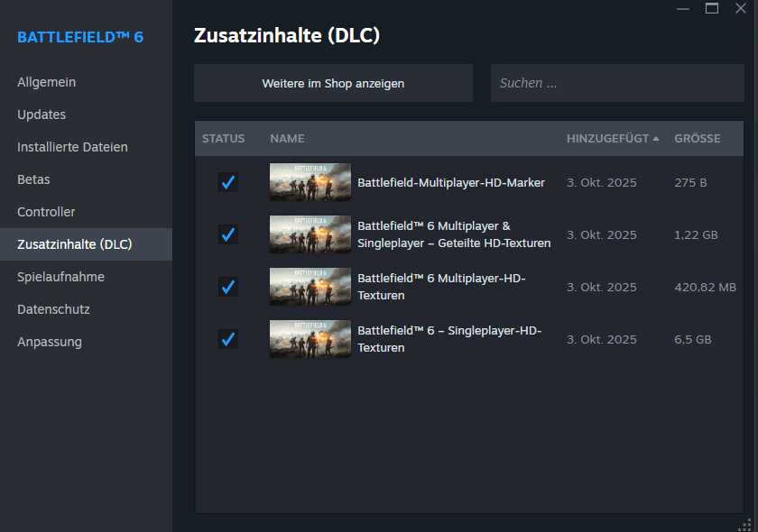Focus the Suchen search field
Viewport: 758px width, 532px height.
pos(617,83)
